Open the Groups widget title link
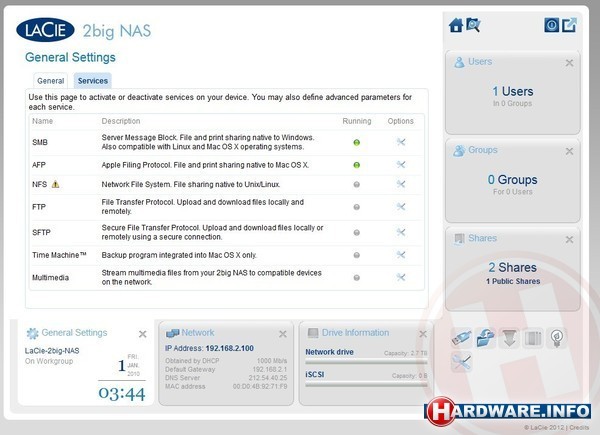This screenshot has width=600, height=435. tap(483, 150)
